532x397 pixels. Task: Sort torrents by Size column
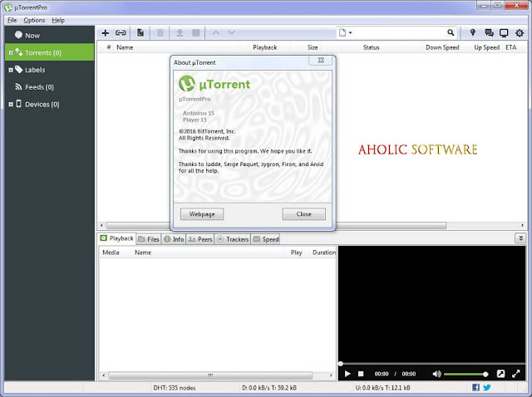pos(313,47)
